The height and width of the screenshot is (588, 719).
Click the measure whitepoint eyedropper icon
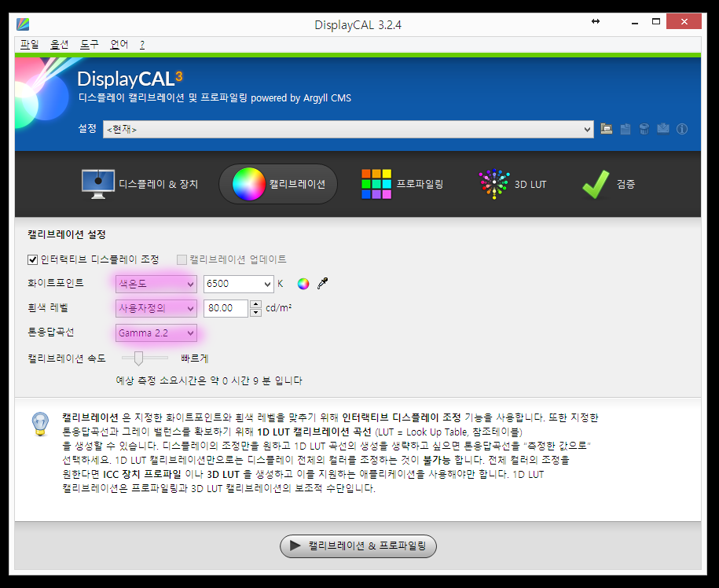[323, 284]
